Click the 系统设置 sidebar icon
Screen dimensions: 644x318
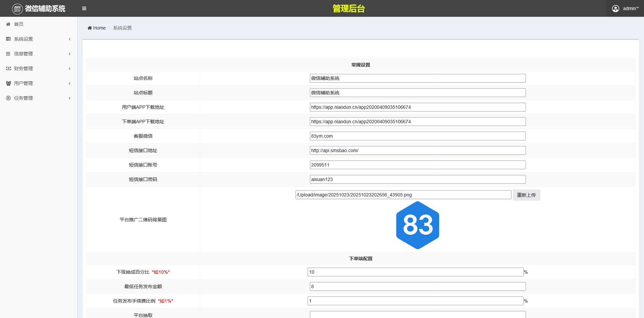point(8,39)
